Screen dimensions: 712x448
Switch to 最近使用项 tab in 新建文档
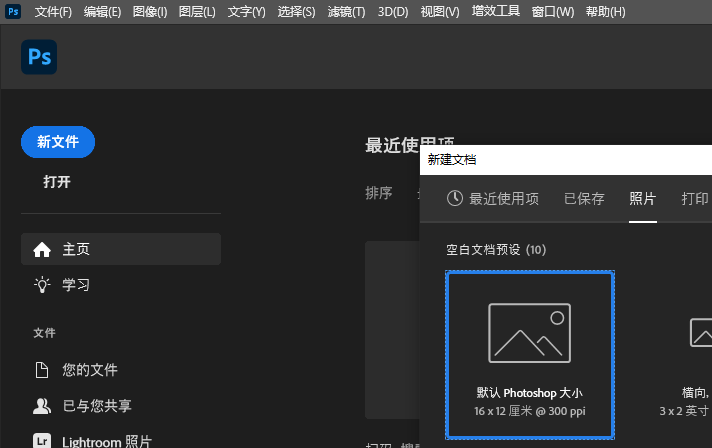pos(493,199)
